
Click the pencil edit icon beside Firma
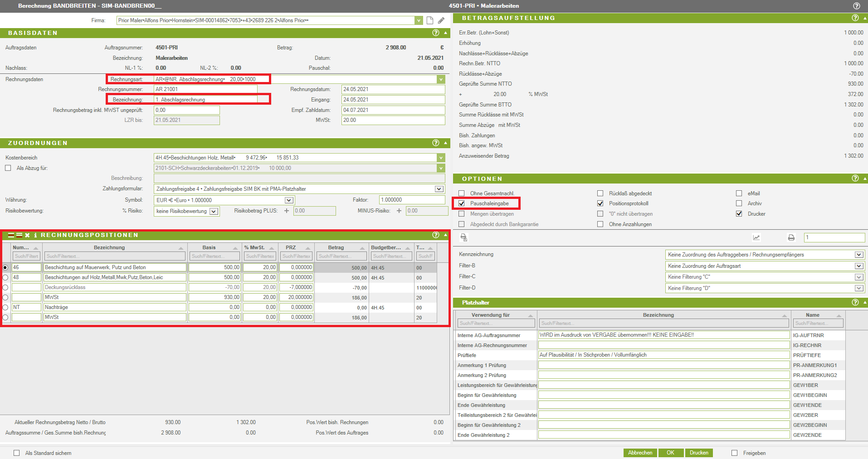[x=441, y=20]
